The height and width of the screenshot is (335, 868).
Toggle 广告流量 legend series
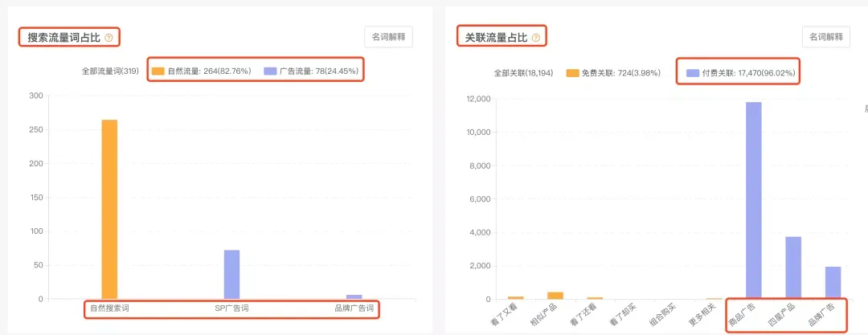click(311, 71)
